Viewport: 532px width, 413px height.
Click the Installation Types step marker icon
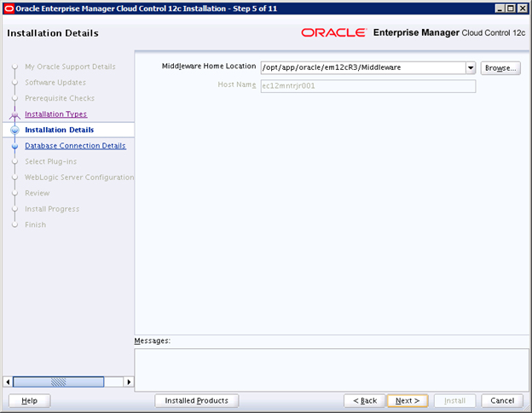[x=14, y=115]
